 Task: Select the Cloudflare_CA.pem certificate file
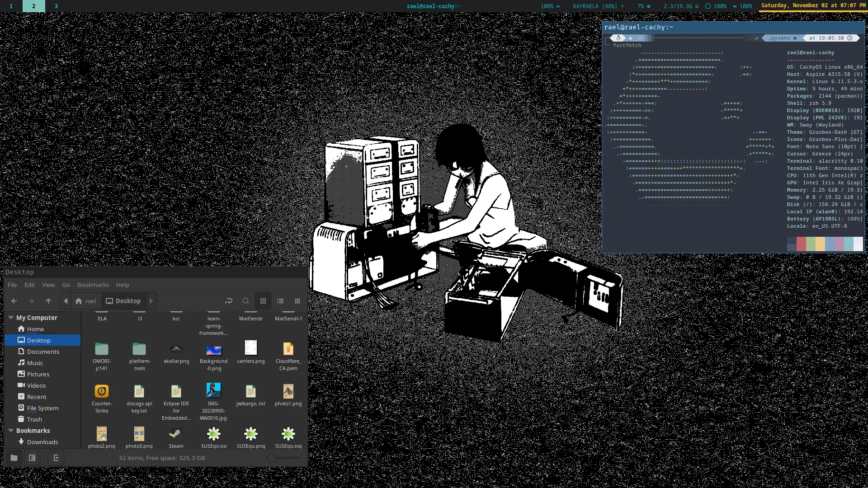tap(288, 356)
